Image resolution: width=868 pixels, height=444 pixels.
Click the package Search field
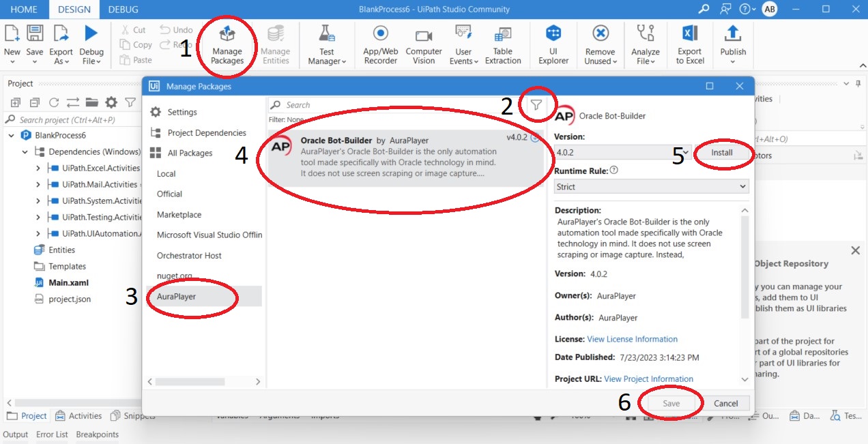(x=396, y=105)
